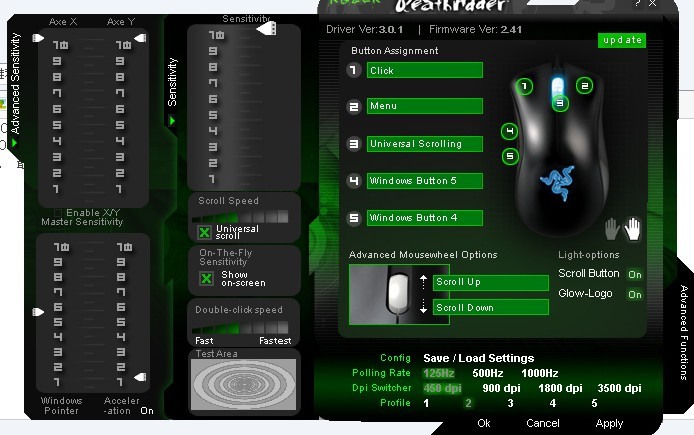Click the scroll-up arrow icon
This screenshot has width=694, height=435.
423,282
